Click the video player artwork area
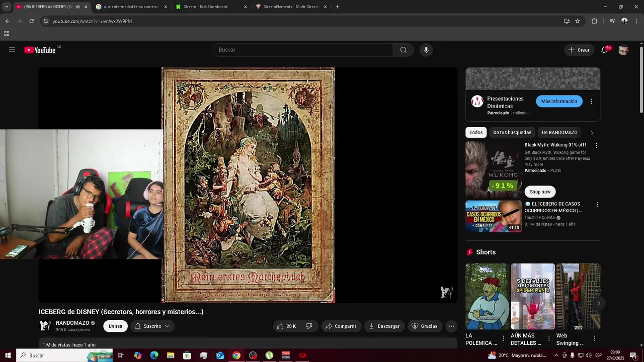The image size is (644, 362). point(248,185)
